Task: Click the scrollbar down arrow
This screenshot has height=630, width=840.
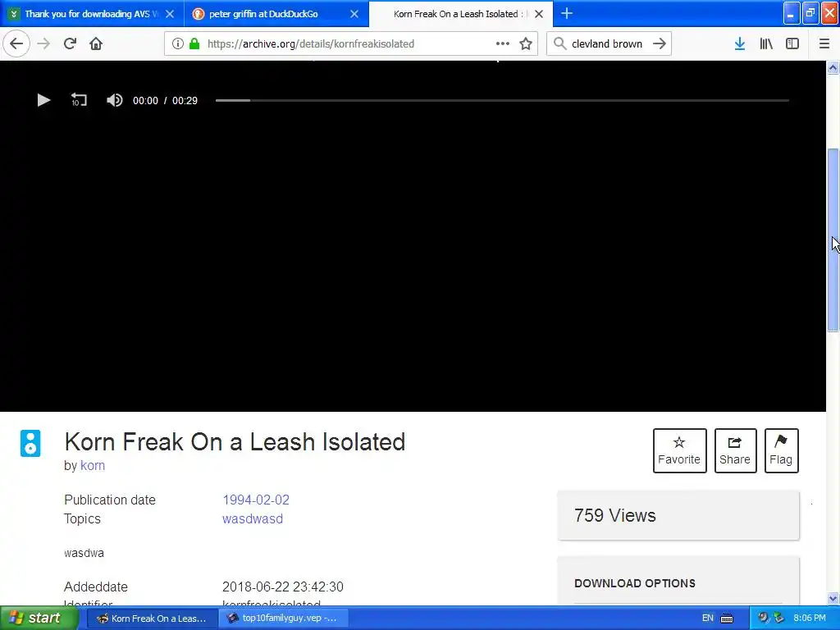Action: (x=833, y=598)
